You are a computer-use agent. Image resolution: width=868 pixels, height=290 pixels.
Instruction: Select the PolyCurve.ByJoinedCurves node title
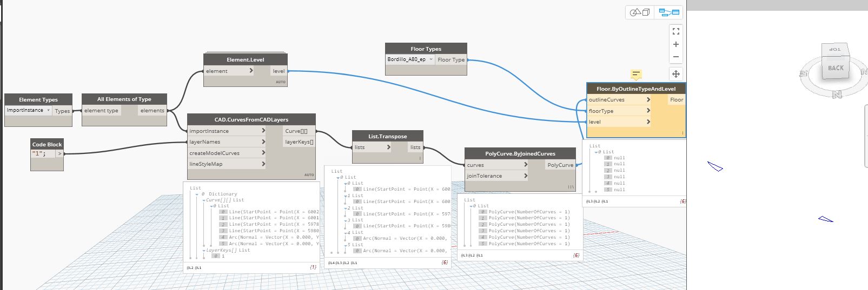tap(520, 153)
